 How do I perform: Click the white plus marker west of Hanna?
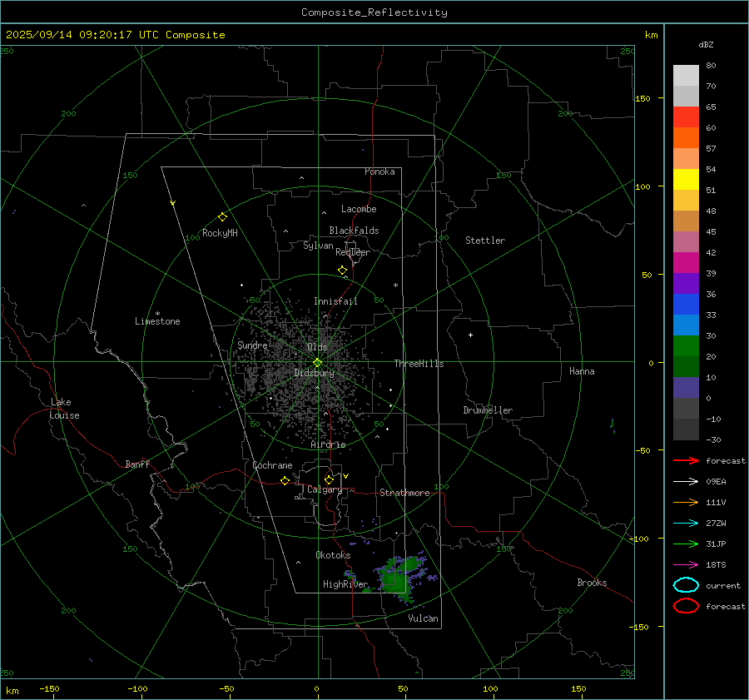[x=470, y=335]
